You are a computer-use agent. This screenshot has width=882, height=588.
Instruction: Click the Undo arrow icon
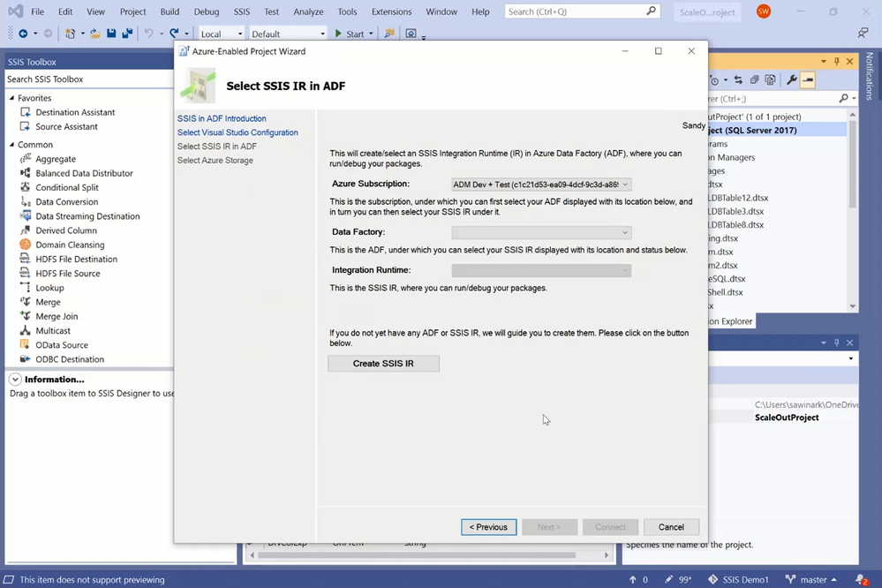tap(148, 34)
